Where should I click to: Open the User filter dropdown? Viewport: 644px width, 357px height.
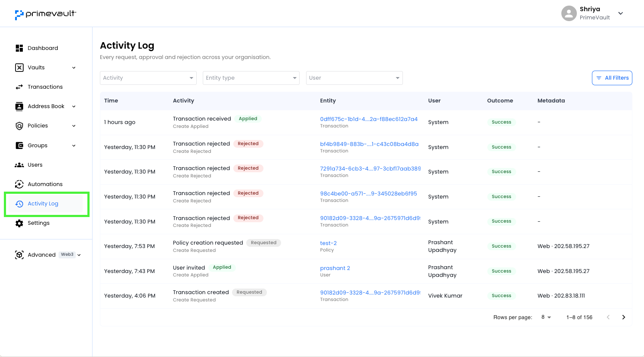pos(354,78)
